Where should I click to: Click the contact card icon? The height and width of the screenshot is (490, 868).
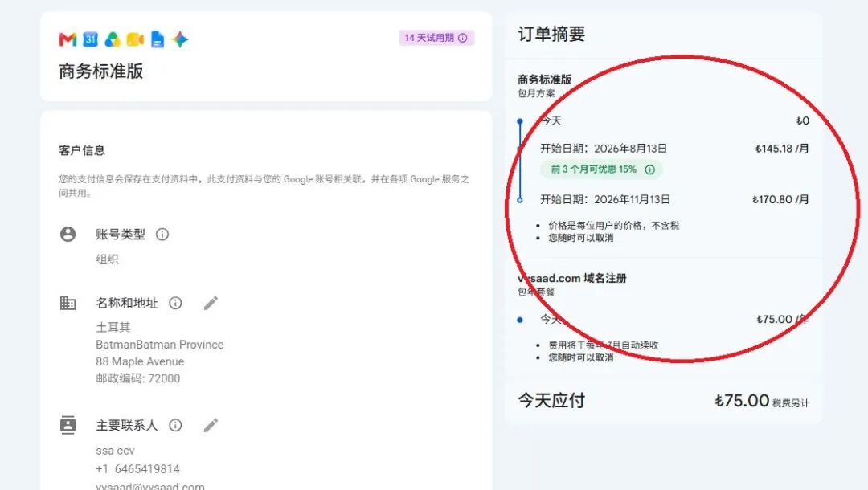(x=68, y=425)
